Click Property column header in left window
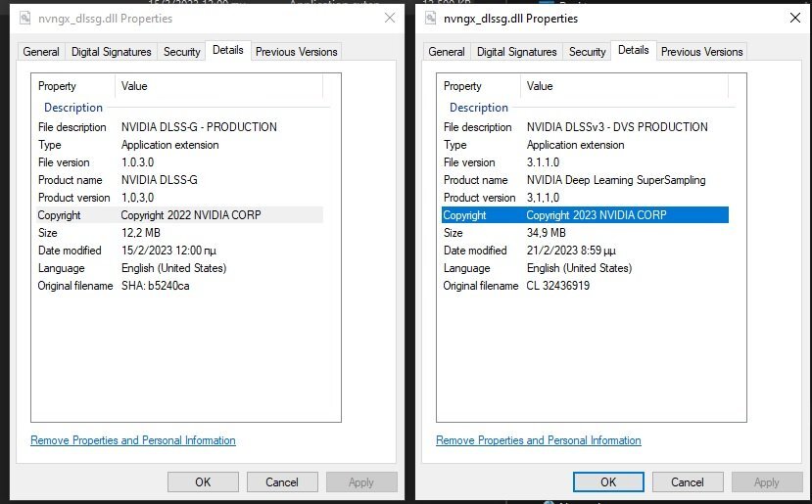Screen dimensions: 812x504 coord(73,86)
